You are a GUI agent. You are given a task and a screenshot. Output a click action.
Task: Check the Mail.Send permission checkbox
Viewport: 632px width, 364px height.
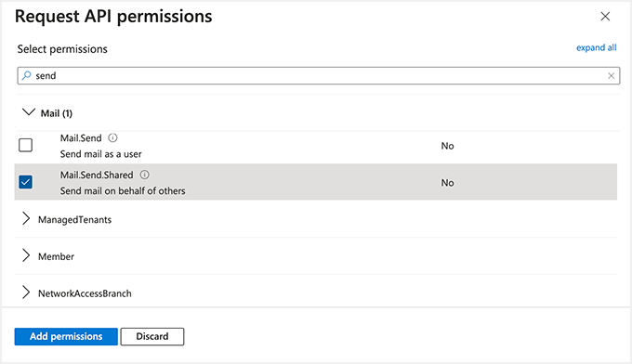click(x=25, y=145)
